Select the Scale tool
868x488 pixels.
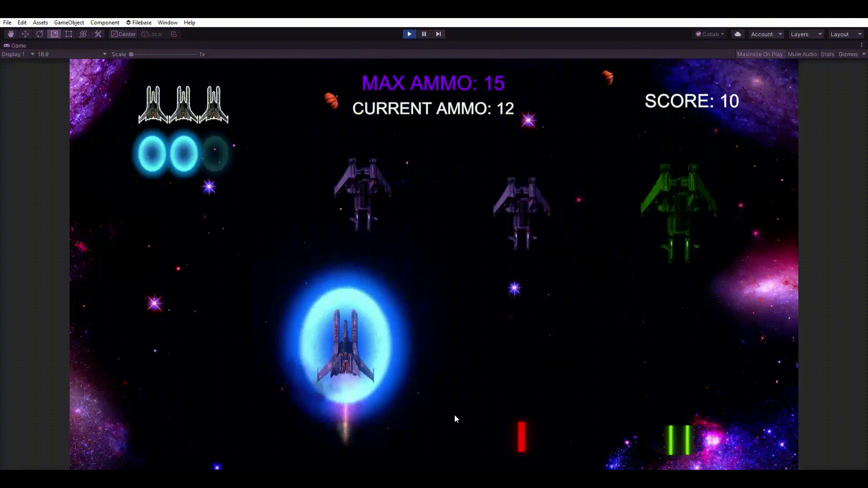[54, 34]
